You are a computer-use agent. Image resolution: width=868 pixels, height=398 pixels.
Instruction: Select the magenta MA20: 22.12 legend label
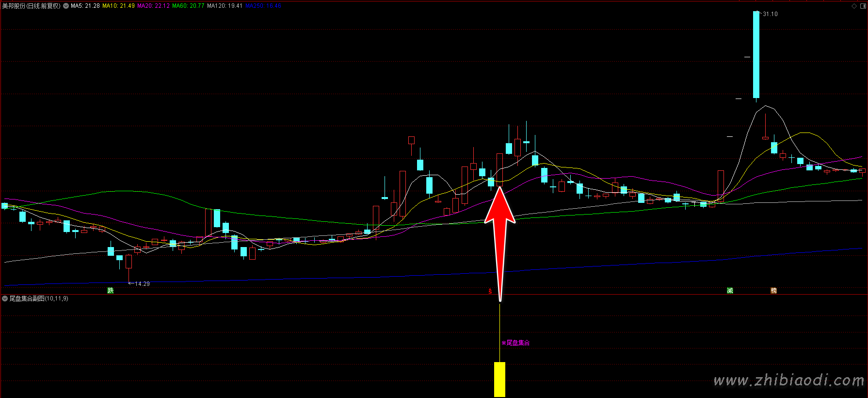153,6
